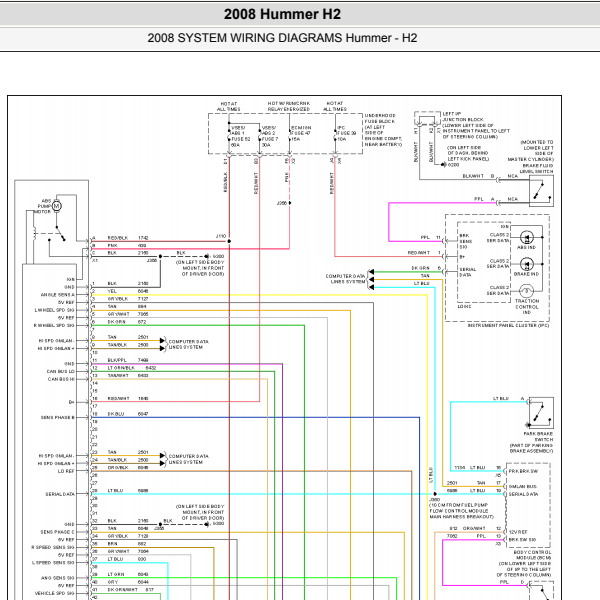Click the 'J110' splice label
The width and height of the screenshot is (600, 600).
[221, 236]
